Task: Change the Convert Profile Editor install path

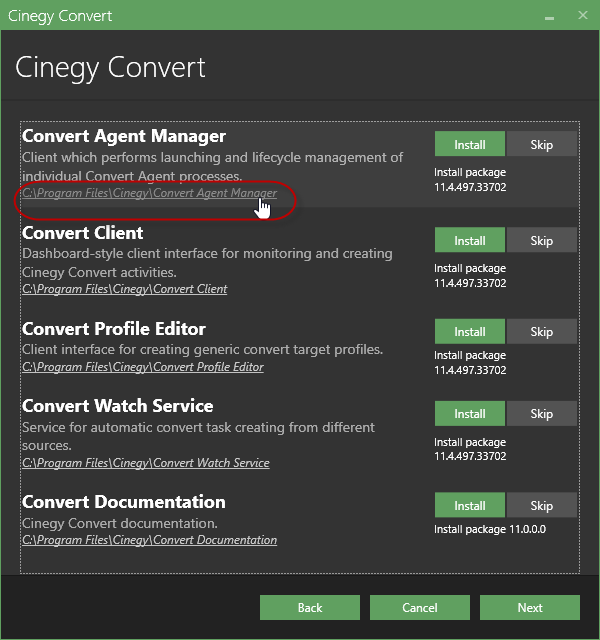Action: click(x=143, y=367)
